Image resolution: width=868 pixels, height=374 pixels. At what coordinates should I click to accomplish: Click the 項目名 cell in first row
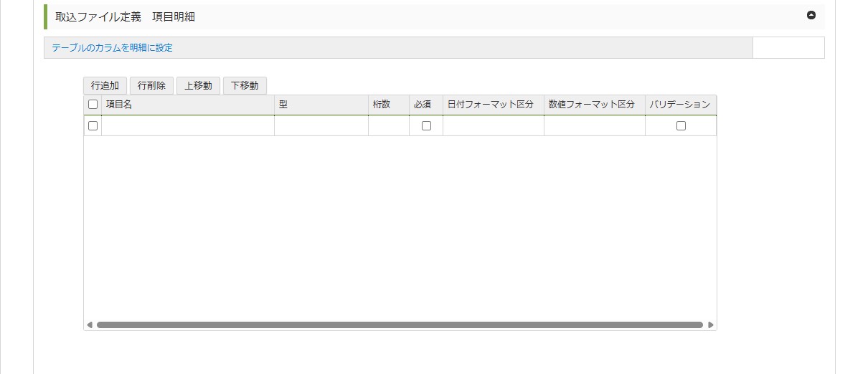pos(188,126)
